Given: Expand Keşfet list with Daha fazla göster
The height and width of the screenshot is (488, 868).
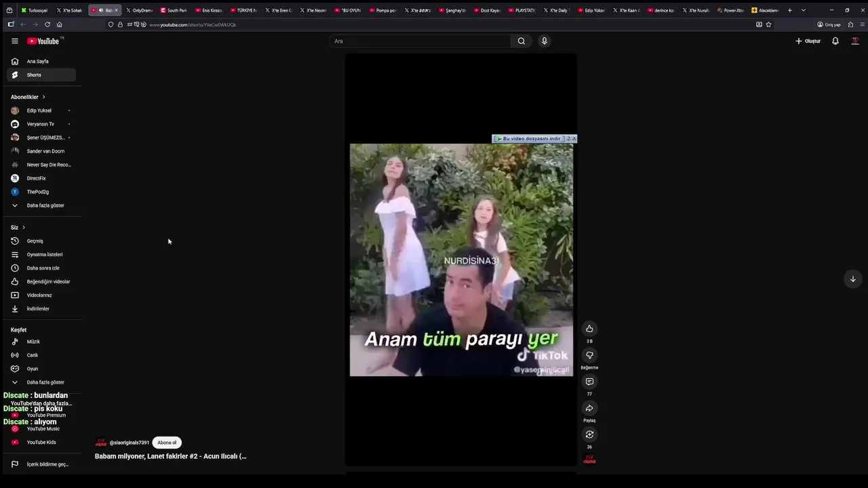Looking at the screenshot, I should pos(41,382).
